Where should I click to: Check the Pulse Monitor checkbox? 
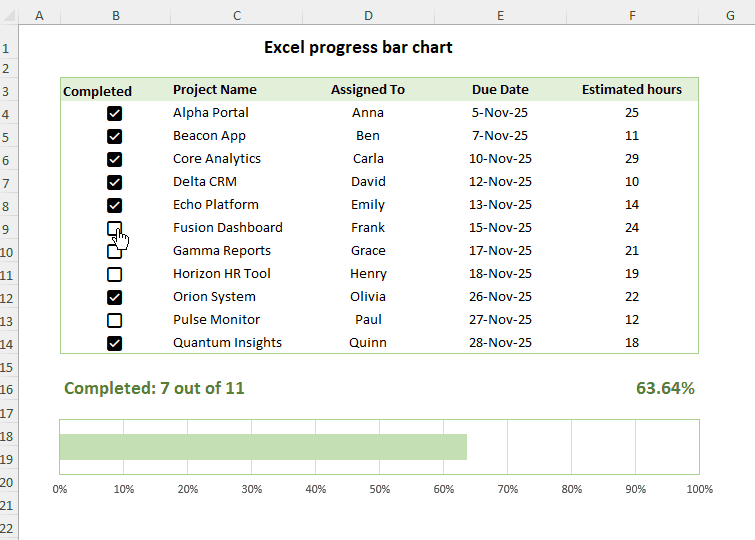(115, 320)
